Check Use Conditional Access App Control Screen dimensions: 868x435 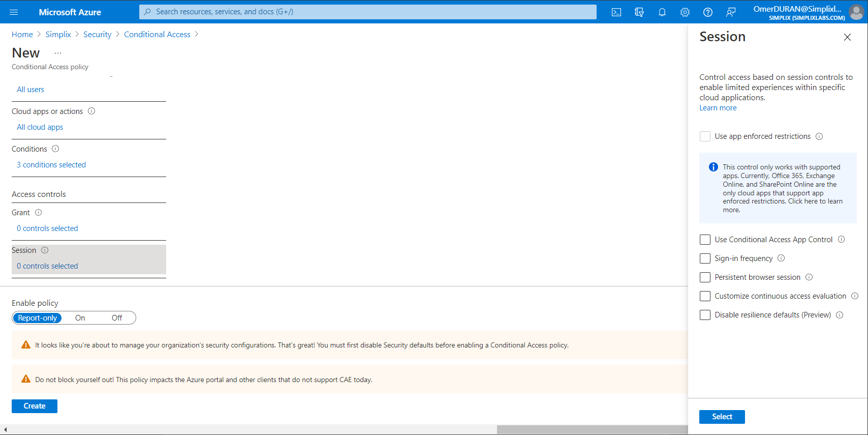click(705, 240)
